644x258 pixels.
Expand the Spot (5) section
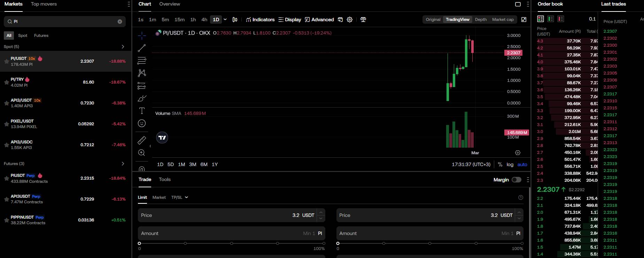[x=123, y=47]
